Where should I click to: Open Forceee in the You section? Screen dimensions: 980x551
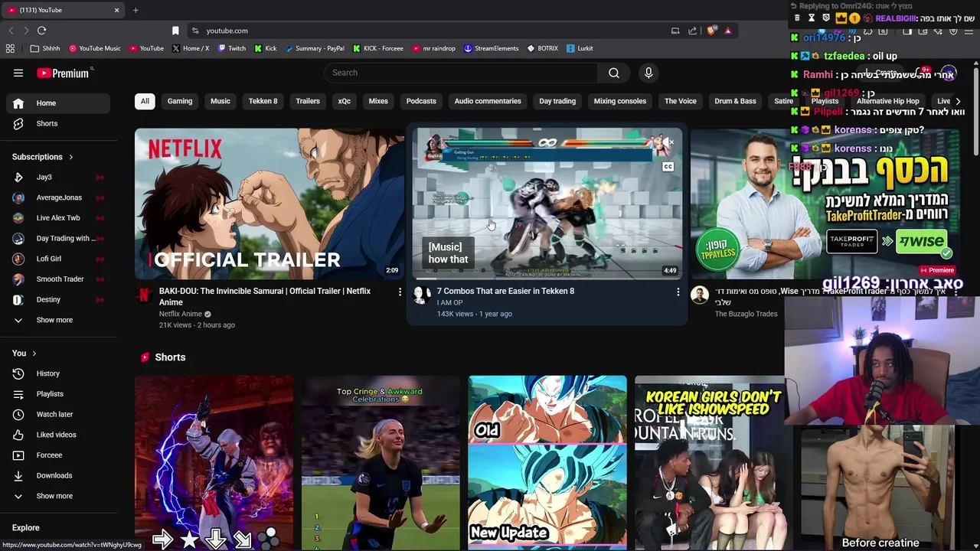pyautogui.click(x=58, y=455)
